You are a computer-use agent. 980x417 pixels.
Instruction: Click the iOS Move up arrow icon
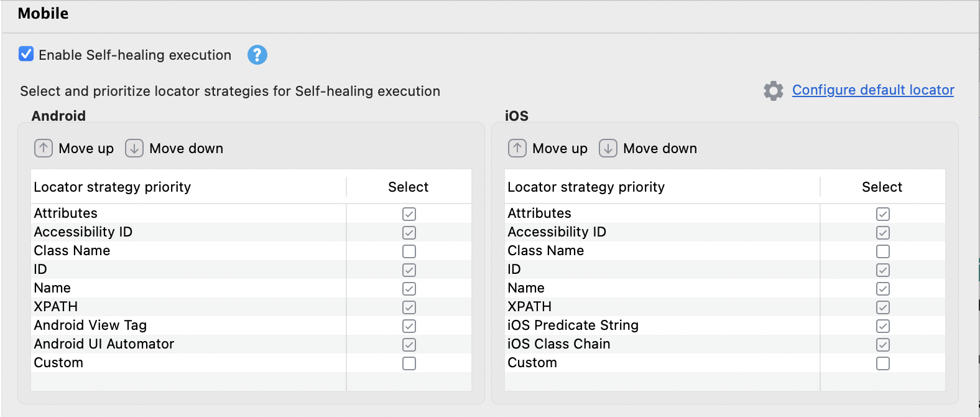(x=517, y=148)
